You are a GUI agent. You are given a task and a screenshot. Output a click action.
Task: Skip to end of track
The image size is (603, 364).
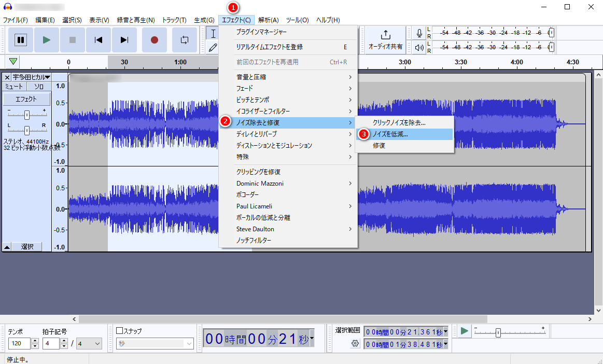pos(124,40)
